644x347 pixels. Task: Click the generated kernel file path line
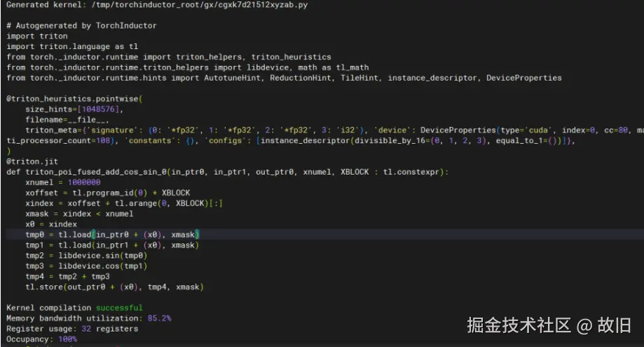tap(157, 5)
